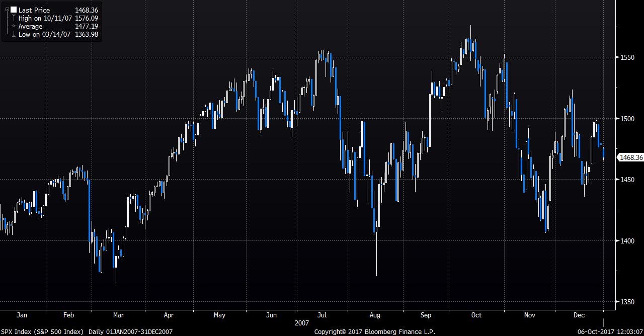Click the Nov label on the time axis

530,315
